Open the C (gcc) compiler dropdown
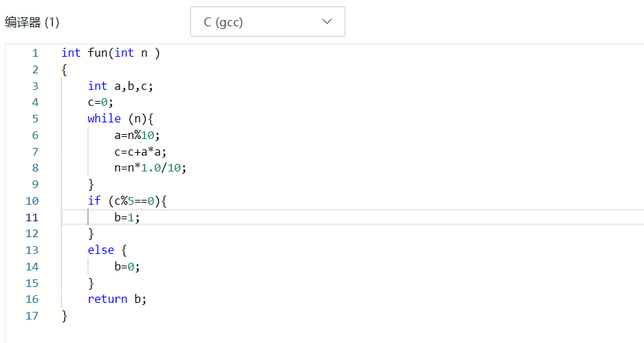Viewport: 644px width, 343px height. click(x=267, y=22)
